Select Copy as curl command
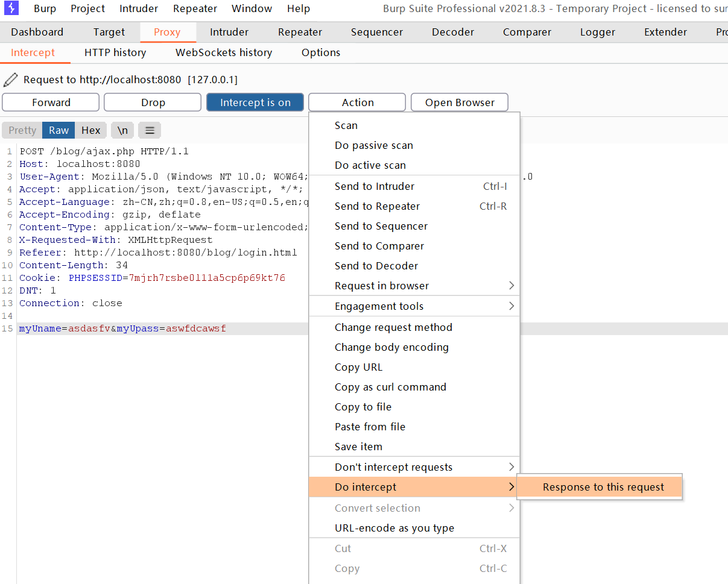Screen dimensions: 728x584 (414, 387)
